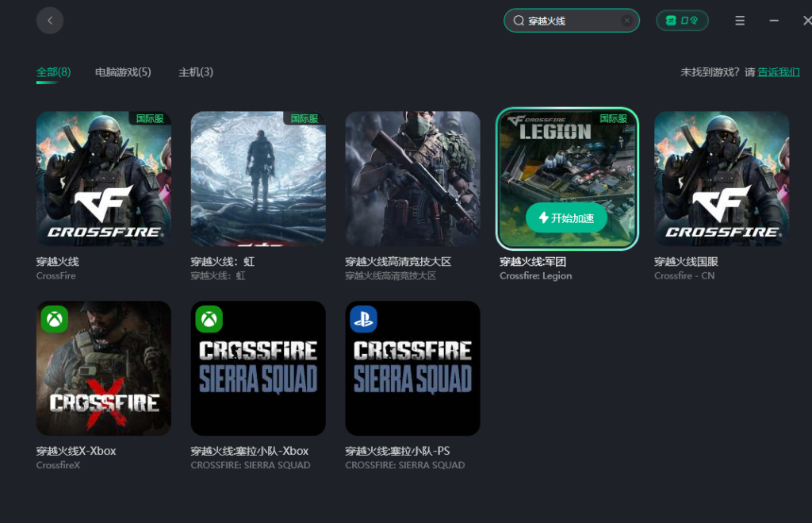Select the 穿越火线 CrossFire cover
Image resolution: width=812 pixels, height=523 pixels.
(x=104, y=179)
